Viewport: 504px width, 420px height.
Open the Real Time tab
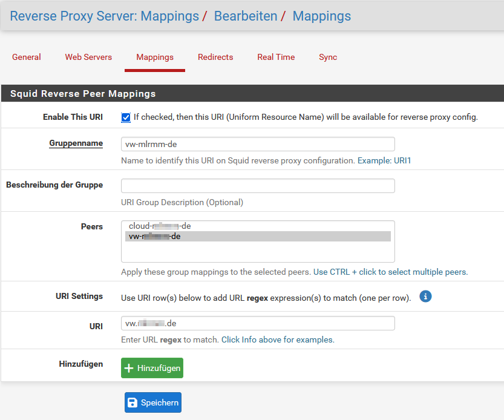[276, 57]
